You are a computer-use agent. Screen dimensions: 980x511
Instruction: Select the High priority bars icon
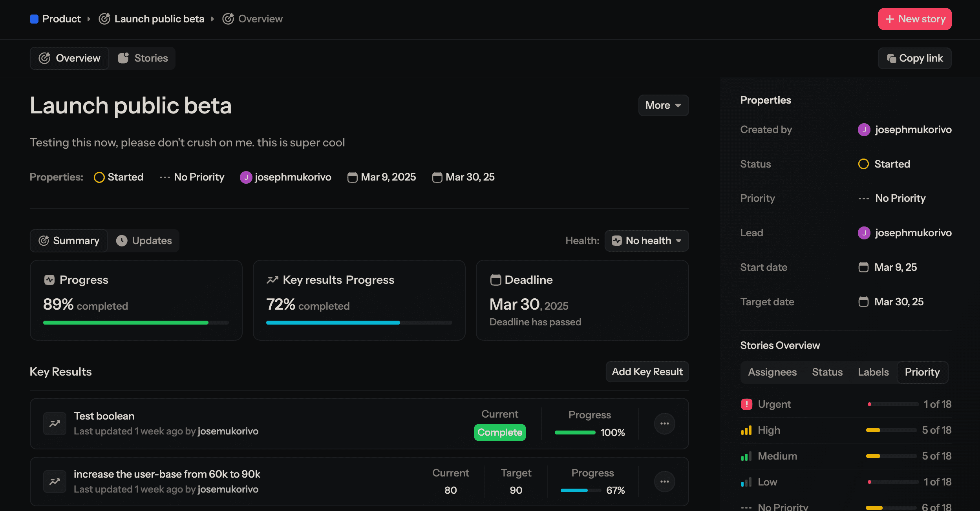[x=746, y=430]
